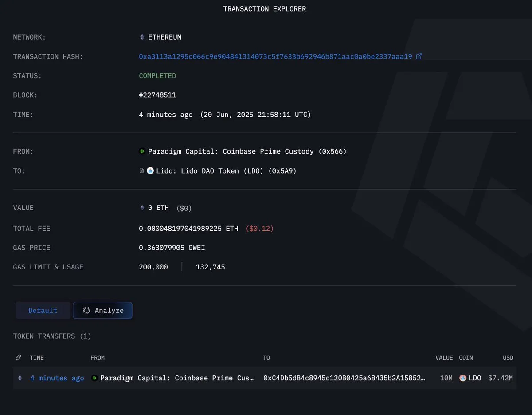Click the link icon in the token transfers header
The width and height of the screenshot is (532, 415).
point(19,357)
